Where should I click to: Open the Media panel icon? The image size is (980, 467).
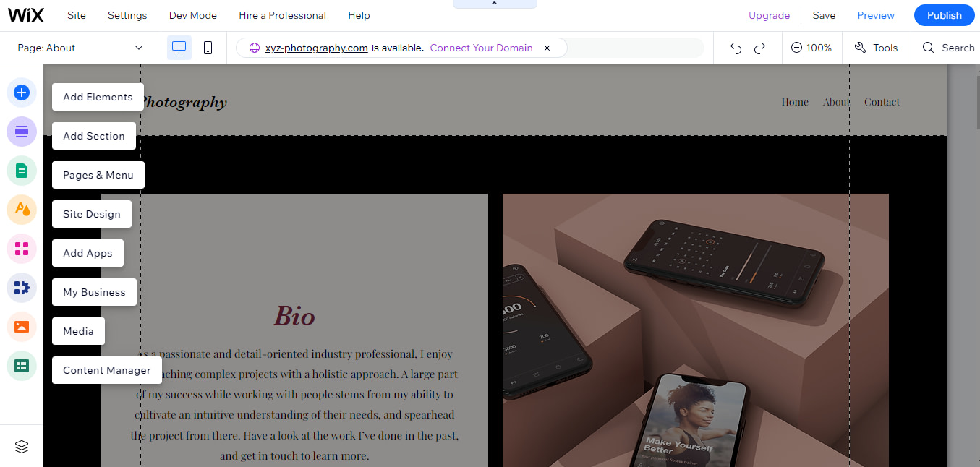[x=22, y=327]
